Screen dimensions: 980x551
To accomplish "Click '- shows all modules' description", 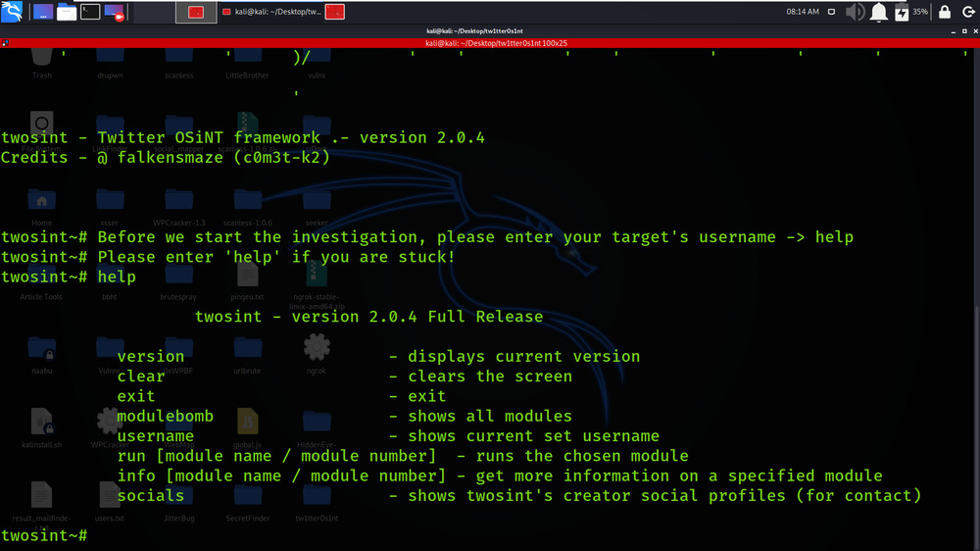I will 480,416.
